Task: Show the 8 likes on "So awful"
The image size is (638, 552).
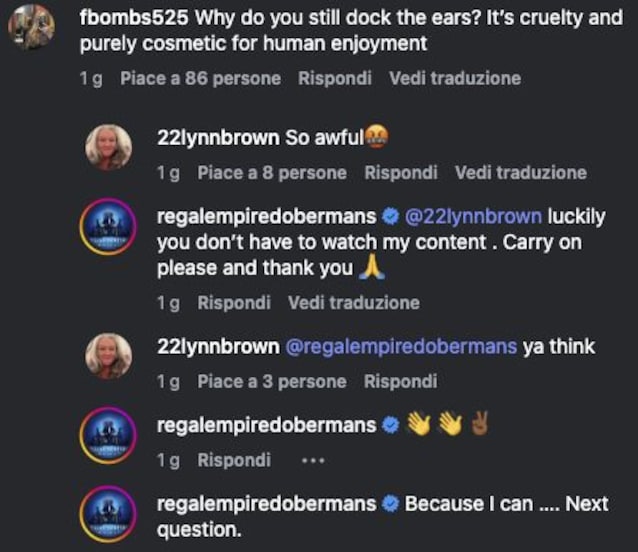Action: (x=271, y=173)
